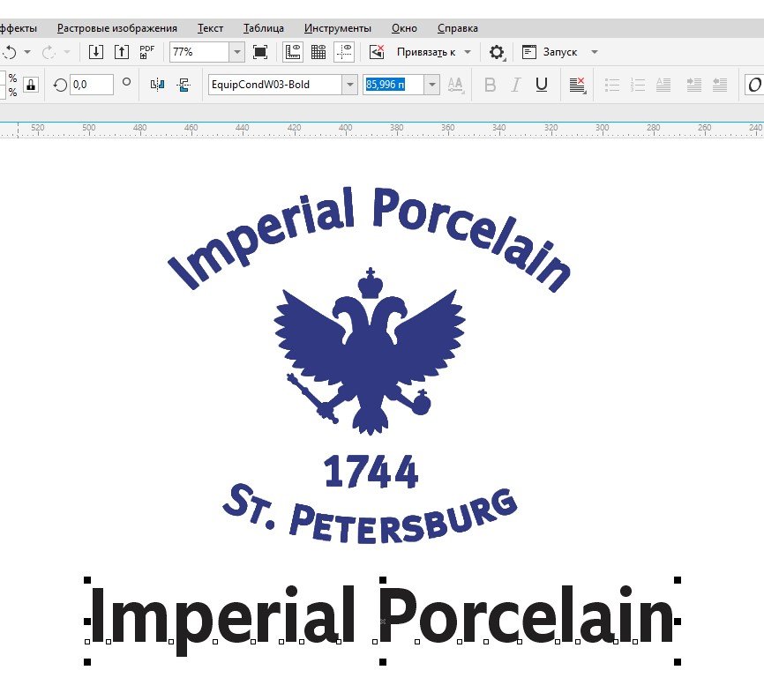Toggle the grid display icon

coord(318,52)
